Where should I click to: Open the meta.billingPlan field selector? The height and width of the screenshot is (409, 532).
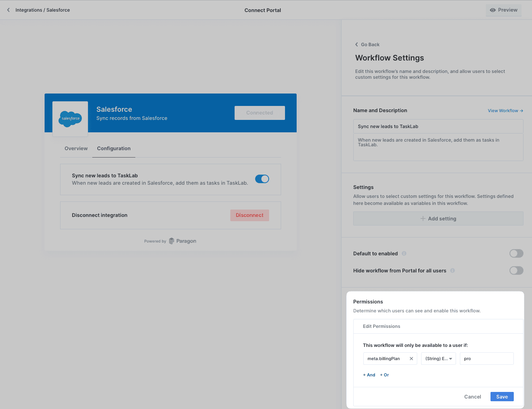(386, 359)
